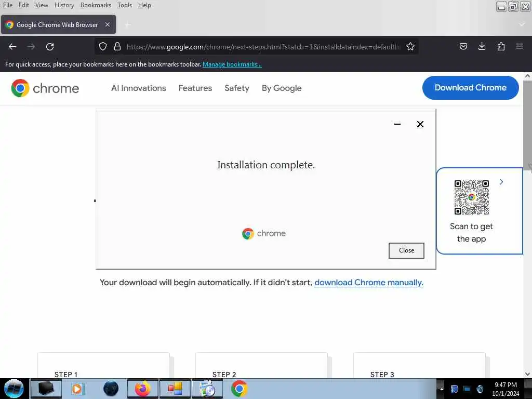
Task: Close the Google Chrome Web Browser tab
Action: tap(107, 24)
